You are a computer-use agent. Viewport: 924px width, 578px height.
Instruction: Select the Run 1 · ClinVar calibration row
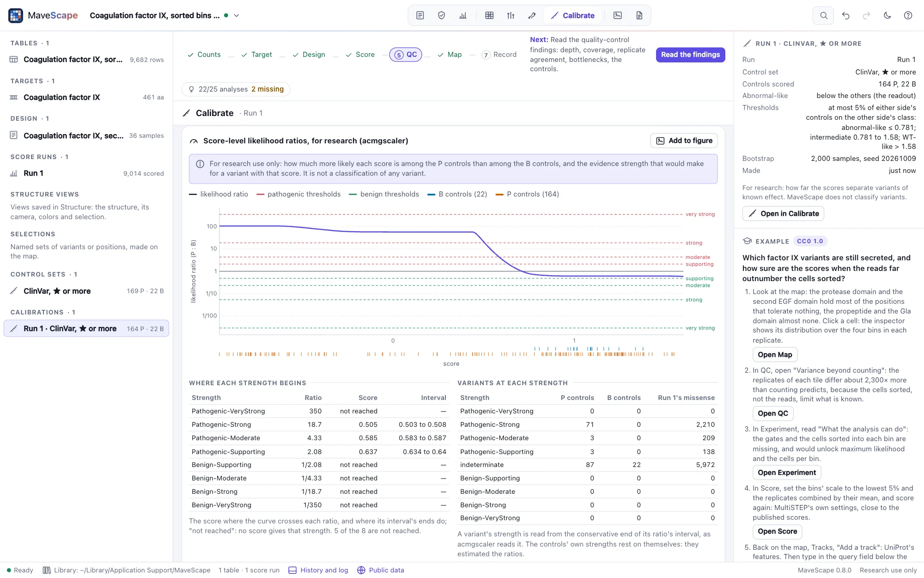(86, 329)
